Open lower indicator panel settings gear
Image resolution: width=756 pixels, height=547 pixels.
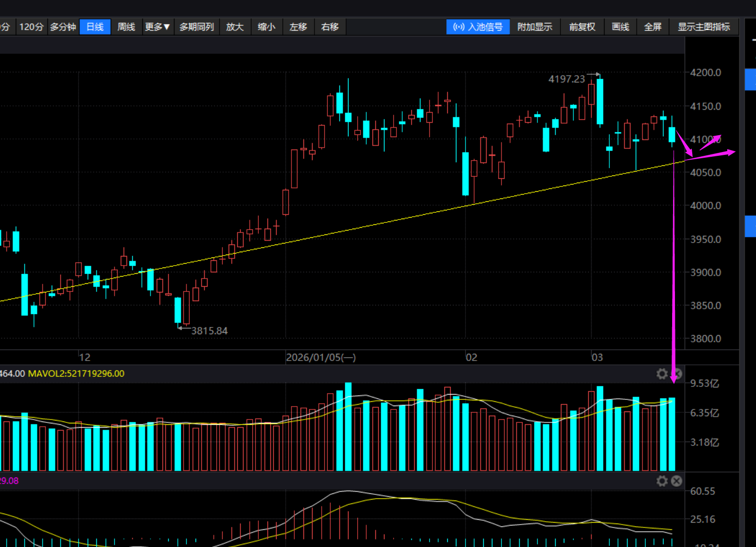click(662, 481)
